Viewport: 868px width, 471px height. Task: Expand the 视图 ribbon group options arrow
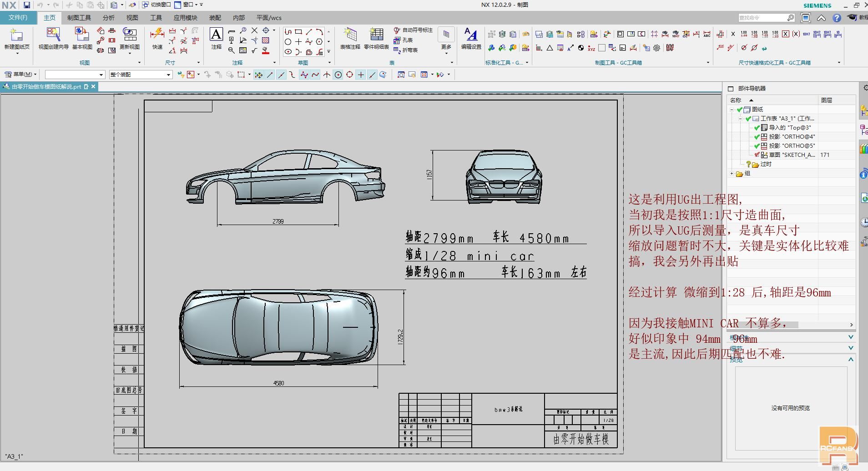[x=139, y=63]
